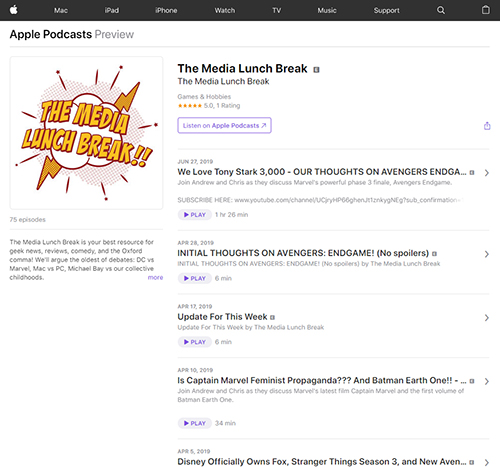Click the explicit badge next to the podcast title
500x467 pixels.
(x=316, y=69)
